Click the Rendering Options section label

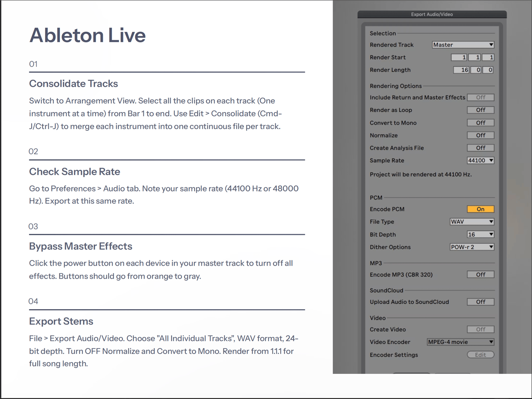coord(396,86)
